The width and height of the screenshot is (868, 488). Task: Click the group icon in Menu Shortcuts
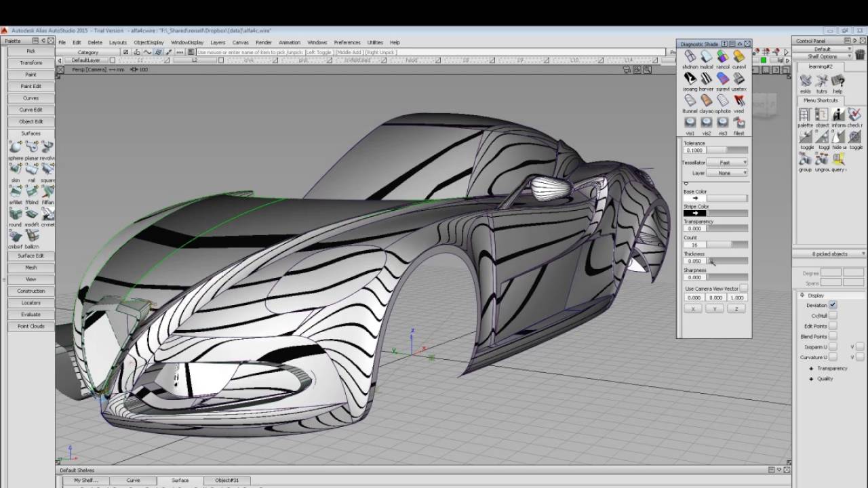point(805,159)
